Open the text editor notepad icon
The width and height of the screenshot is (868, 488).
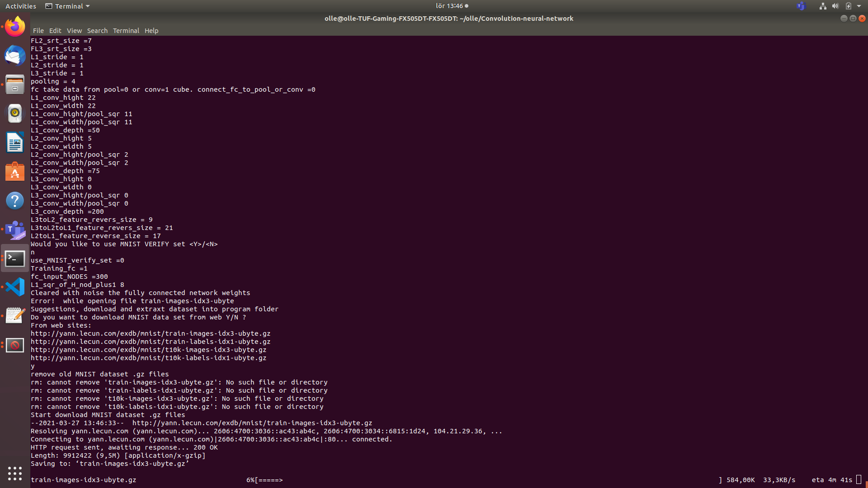15,316
